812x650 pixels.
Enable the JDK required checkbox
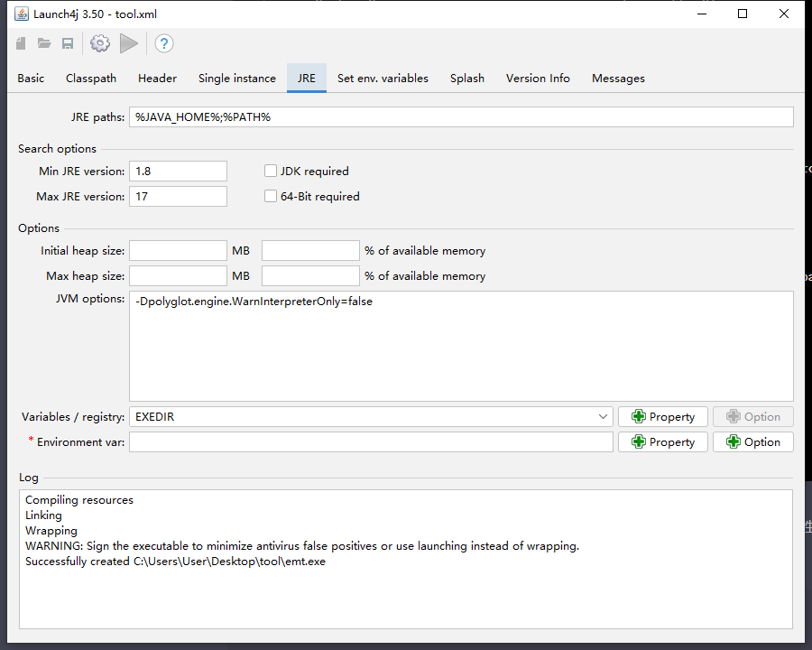pyautogui.click(x=271, y=171)
